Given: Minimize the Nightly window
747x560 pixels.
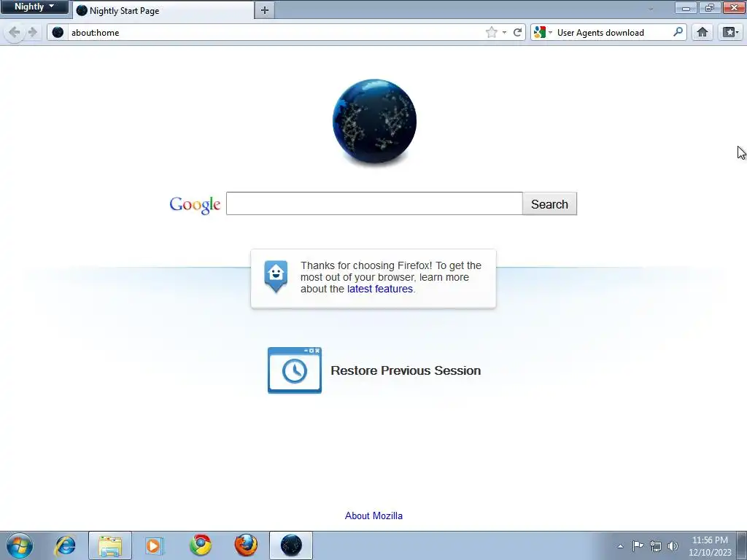Looking at the screenshot, I should tap(686, 7).
